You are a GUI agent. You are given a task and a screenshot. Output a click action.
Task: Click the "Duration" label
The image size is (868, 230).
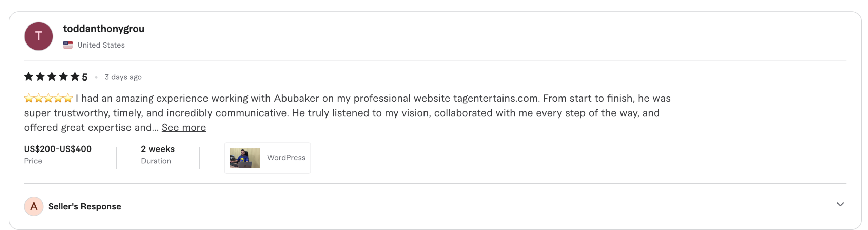tap(156, 161)
